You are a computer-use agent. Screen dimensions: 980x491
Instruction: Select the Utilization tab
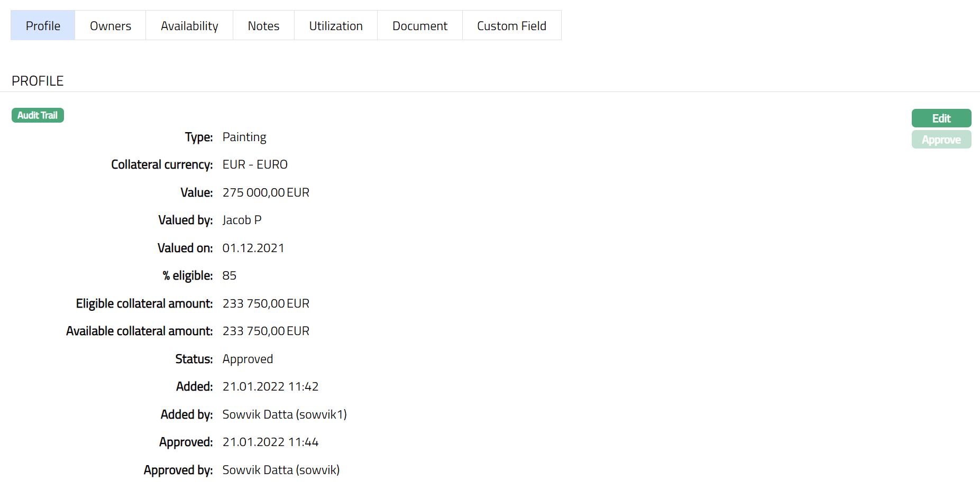click(x=336, y=25)
